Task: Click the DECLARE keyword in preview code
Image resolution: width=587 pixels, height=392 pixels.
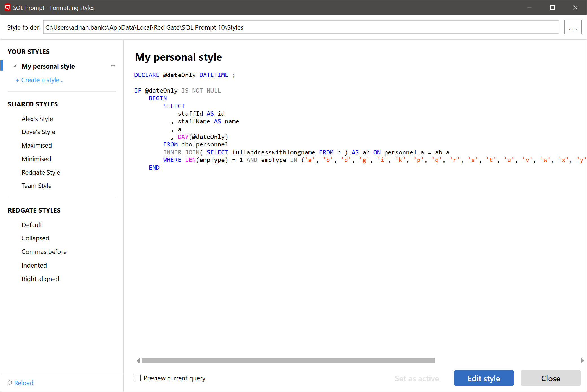Action: point(147,75)
